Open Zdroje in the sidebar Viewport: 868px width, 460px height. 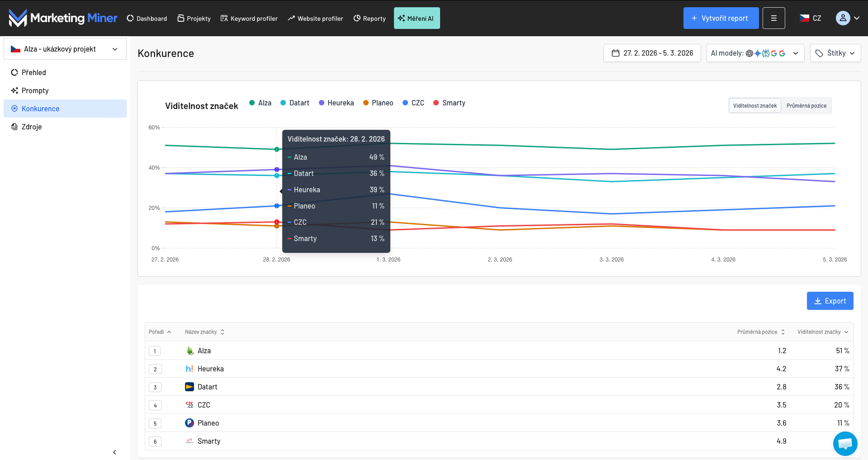[32, 127]
